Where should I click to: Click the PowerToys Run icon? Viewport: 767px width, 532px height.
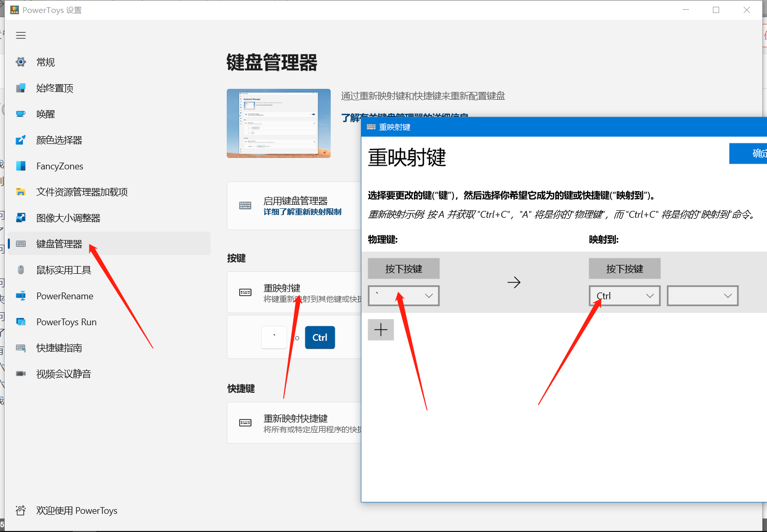click(21, 322)
